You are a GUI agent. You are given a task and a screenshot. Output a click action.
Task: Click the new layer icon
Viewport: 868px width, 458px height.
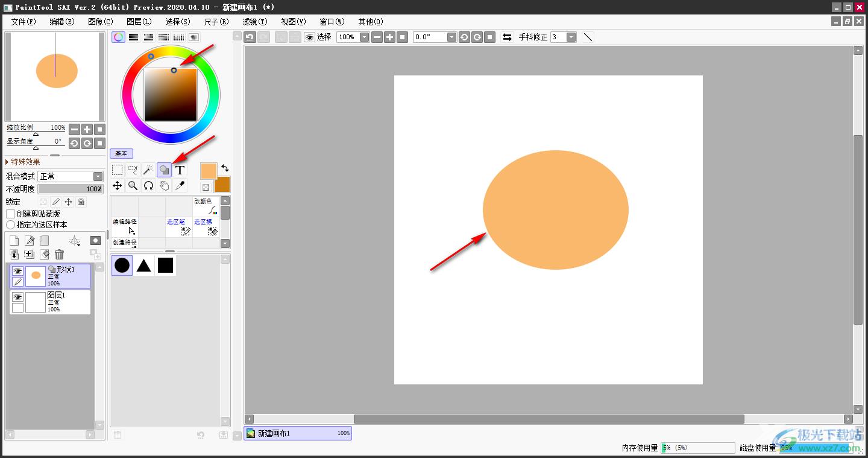(14, 241)
